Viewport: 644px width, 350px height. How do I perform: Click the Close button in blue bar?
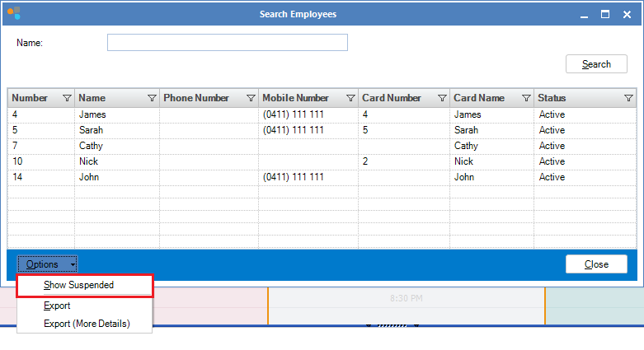coord(596,264)
